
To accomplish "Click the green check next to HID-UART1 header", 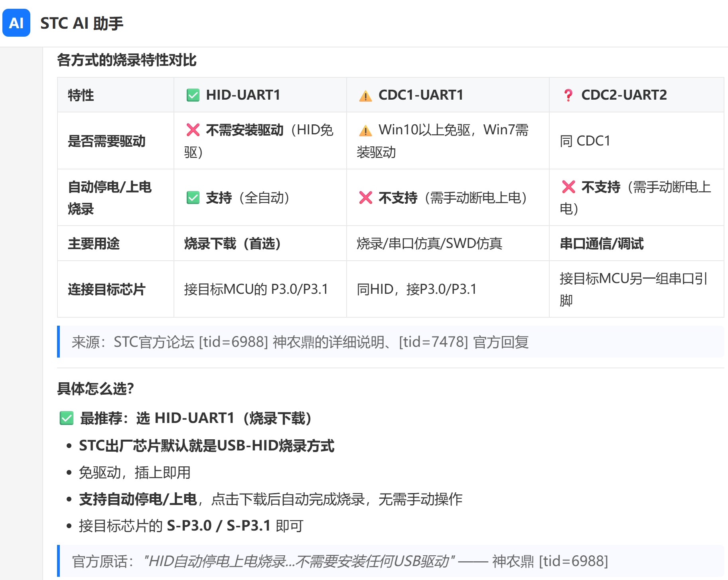I will 193,95.
